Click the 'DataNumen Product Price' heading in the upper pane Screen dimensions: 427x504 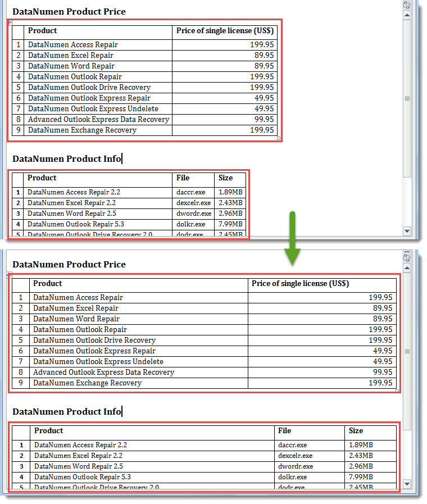tap(69, 12)
